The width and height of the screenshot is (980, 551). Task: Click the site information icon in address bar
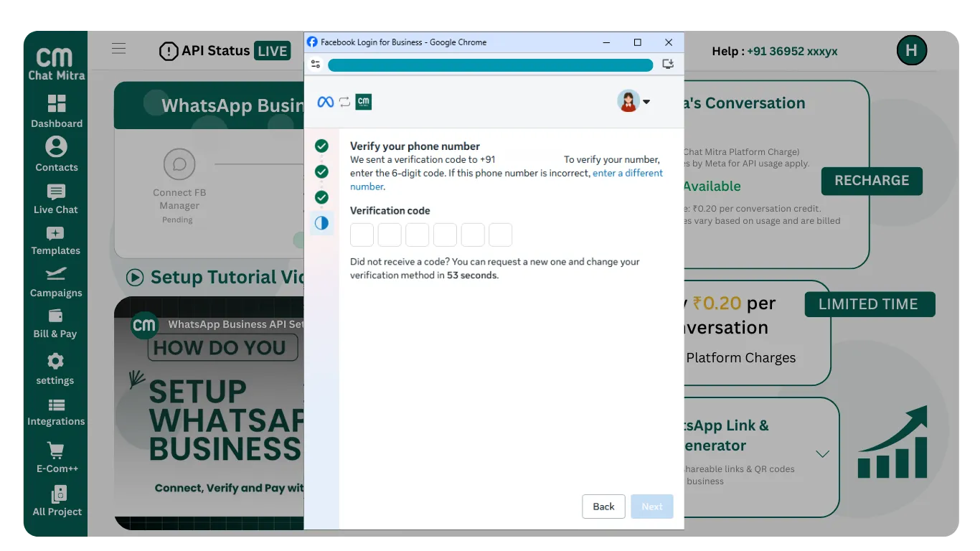click(316, 65)
